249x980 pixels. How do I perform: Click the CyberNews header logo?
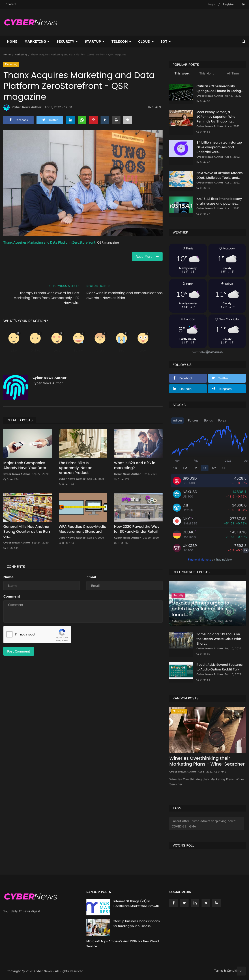click(30, 22)
